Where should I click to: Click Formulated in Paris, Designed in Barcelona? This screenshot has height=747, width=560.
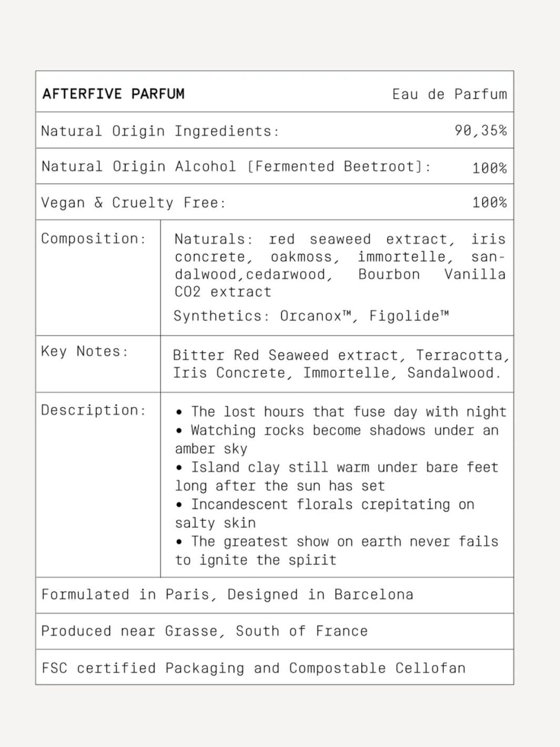pos(227,594)
